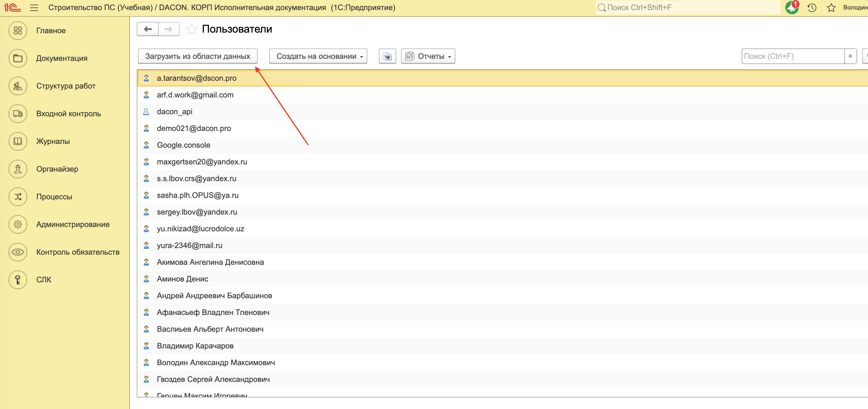Click the export icon beside Отчеты

point(387,56)
